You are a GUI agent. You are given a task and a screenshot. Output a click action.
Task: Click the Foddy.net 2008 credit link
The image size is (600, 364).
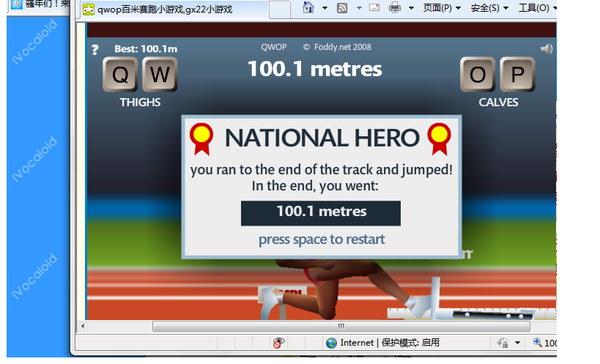[337, 47]
